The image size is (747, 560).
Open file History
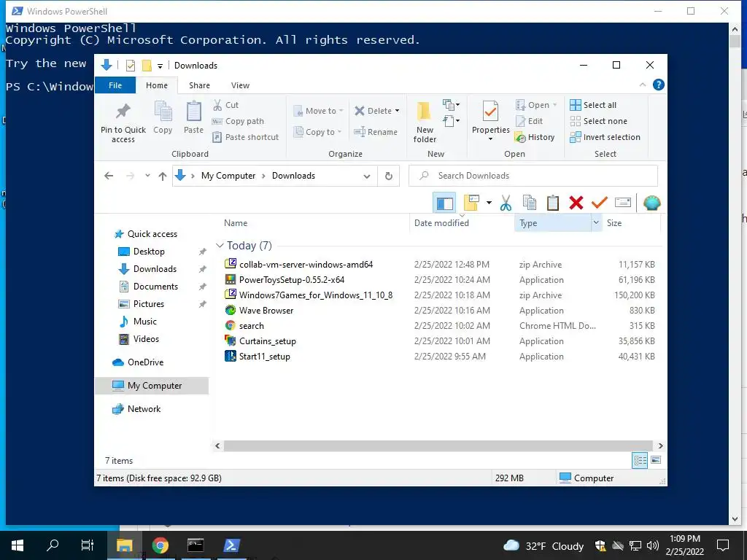pos(535,137)
